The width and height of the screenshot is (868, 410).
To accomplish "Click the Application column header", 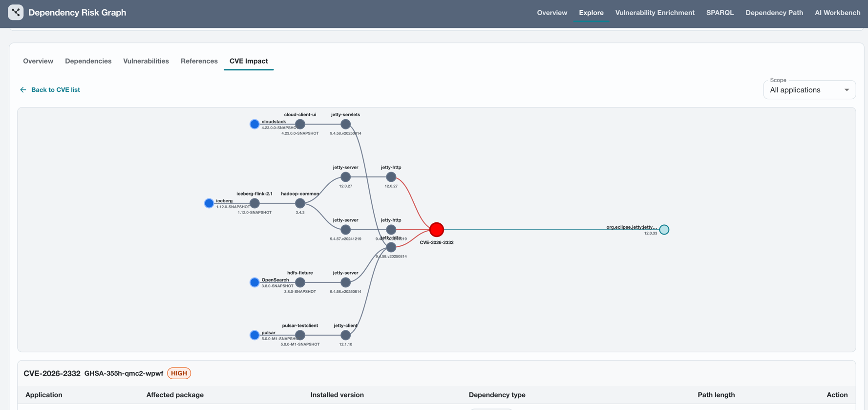I will pos(44,395).
